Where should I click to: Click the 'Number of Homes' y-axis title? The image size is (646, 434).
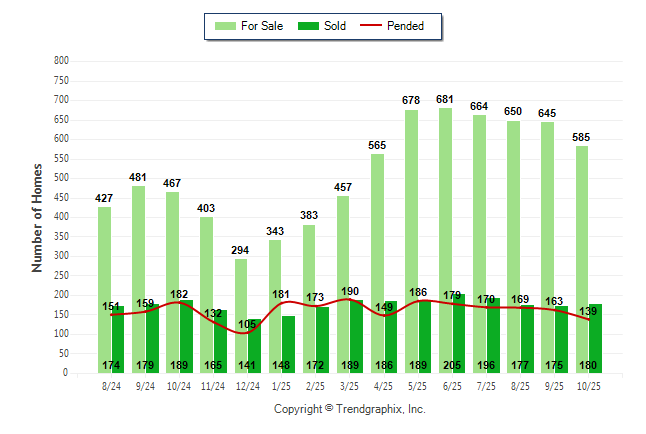tap(38, 217)
